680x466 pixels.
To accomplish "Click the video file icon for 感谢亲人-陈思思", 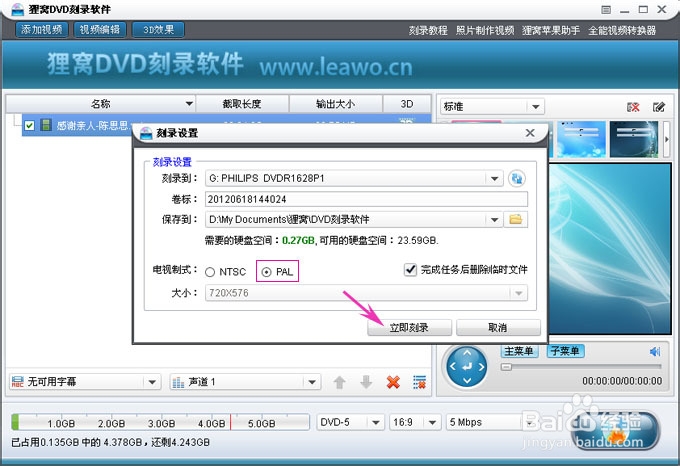I will coord(46,125).
